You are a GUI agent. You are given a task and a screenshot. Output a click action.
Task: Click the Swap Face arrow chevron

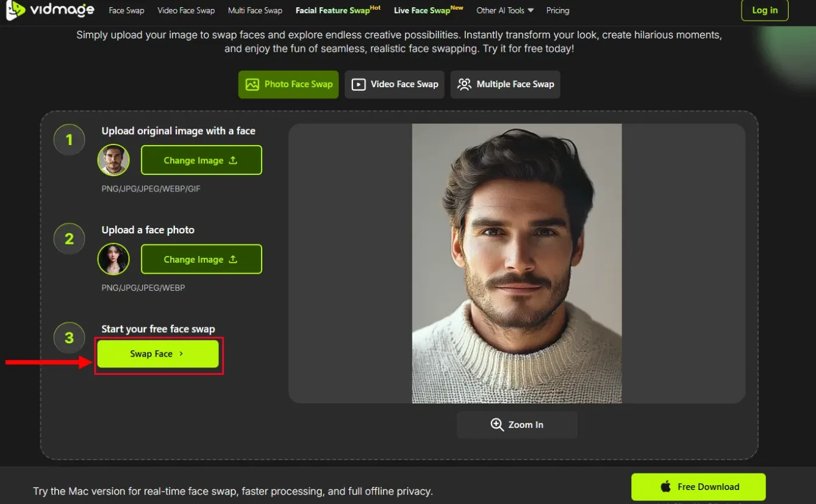pyautogui.click(x=181, y=353)
